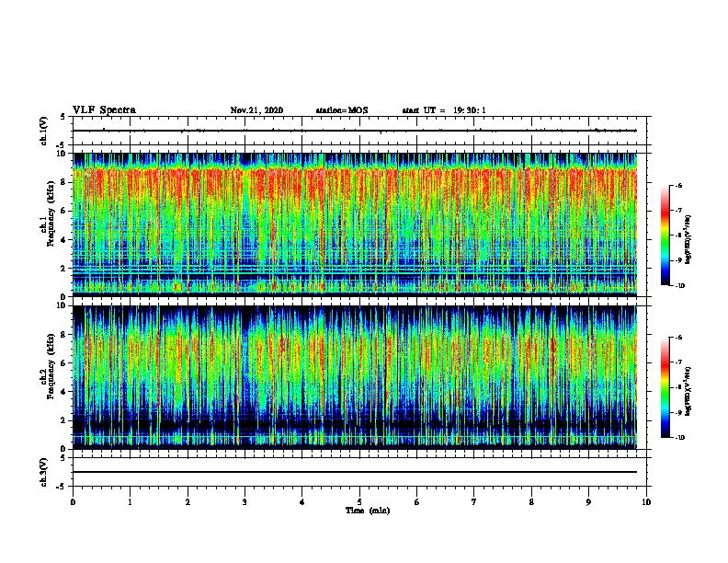Select the "ch.1(V)" waveform axis label
This screenshot has height=563, width=728.
click(44, 131)
